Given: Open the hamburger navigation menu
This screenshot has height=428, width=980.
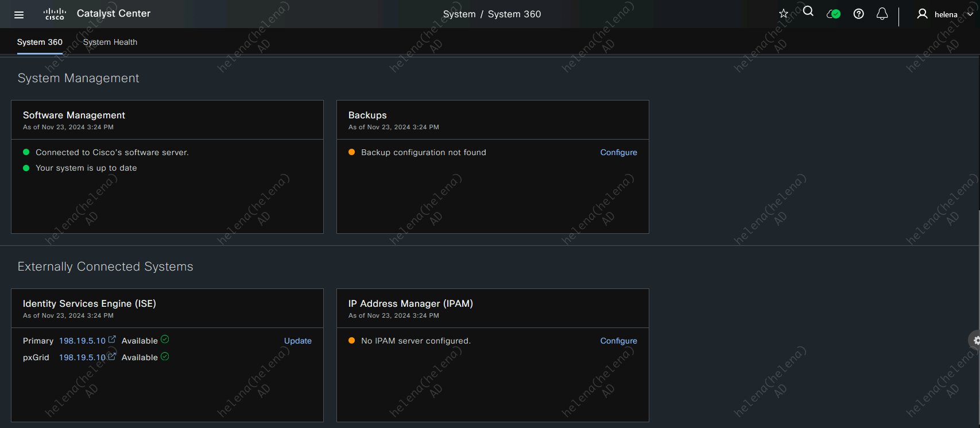Looking at the screenshot, I should (x=19, y=14).
